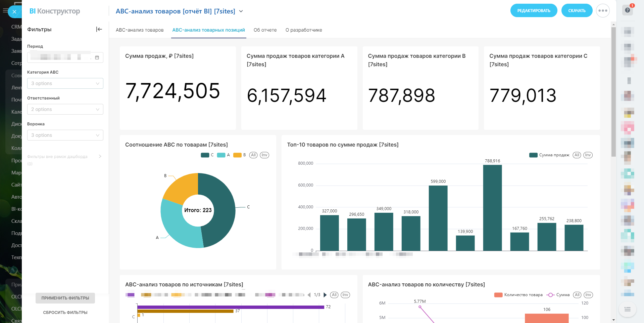This screenshot has width=644, height=323.
Task: Switch to the Об отчете tab
Action: 265,30
